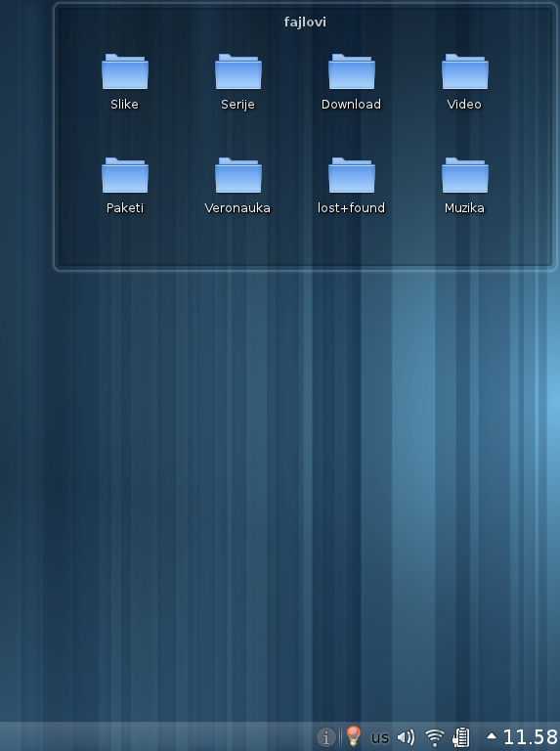
Task: Switch the us keyboard layout indicator
Action: tap(380, 737)
